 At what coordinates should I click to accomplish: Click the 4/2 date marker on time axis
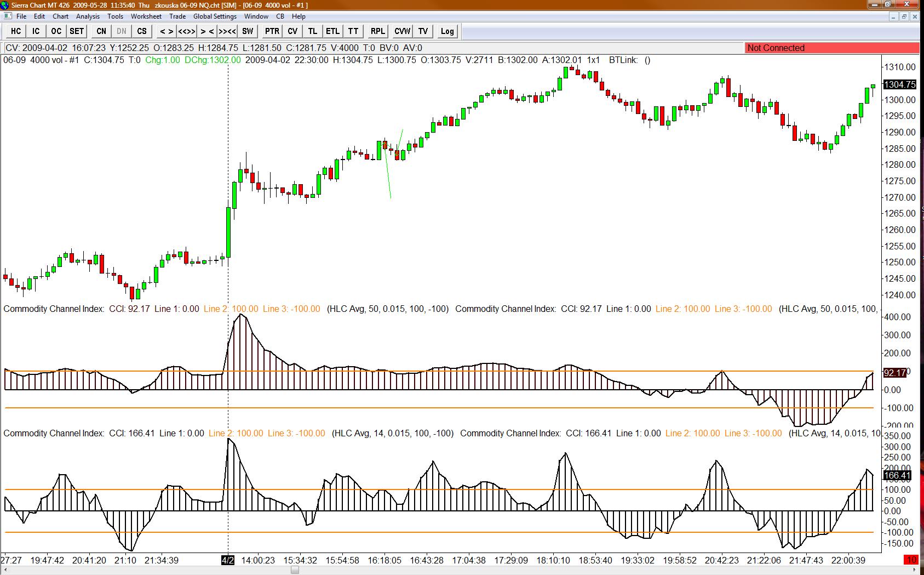pos(228,560)
